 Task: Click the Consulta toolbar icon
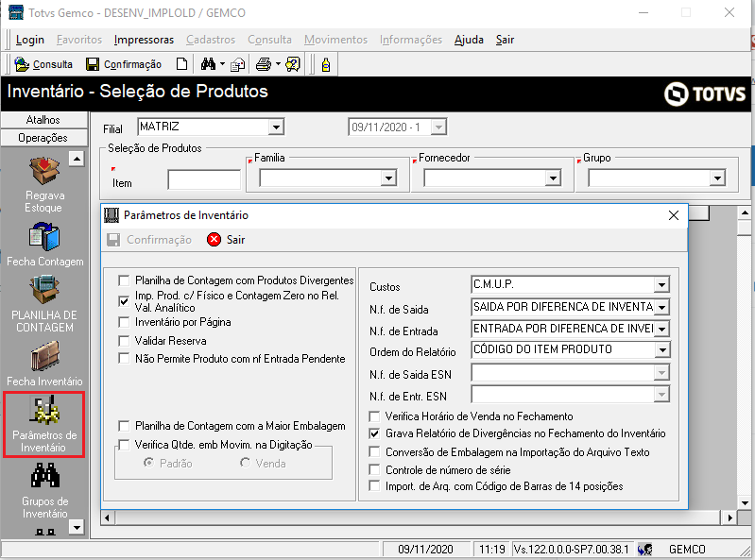coord(22,64)
